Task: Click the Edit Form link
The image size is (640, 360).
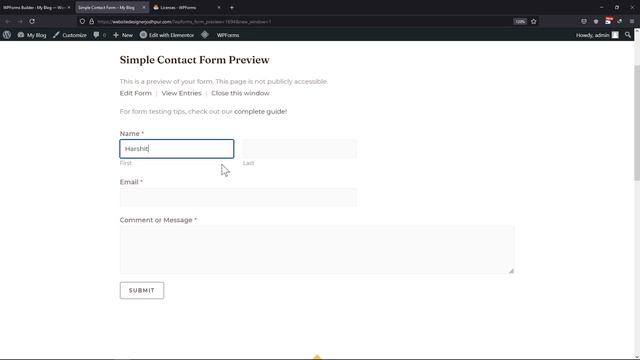Action: click(x=136, y=93)
